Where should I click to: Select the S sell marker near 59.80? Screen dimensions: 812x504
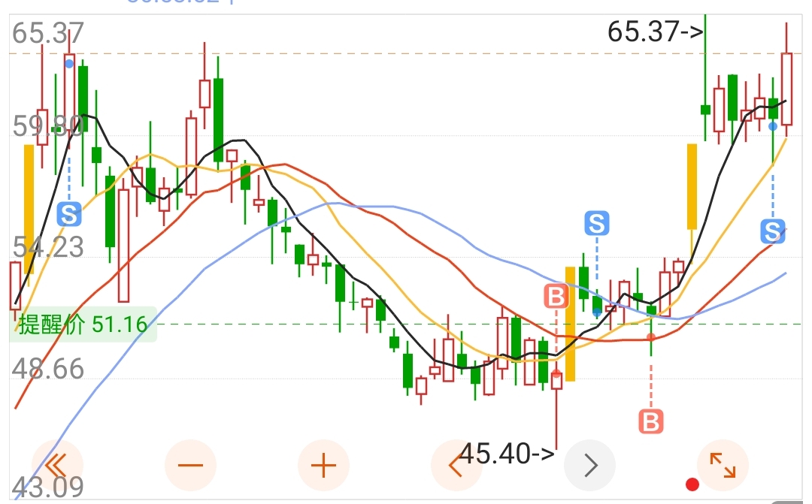point(69,214)
